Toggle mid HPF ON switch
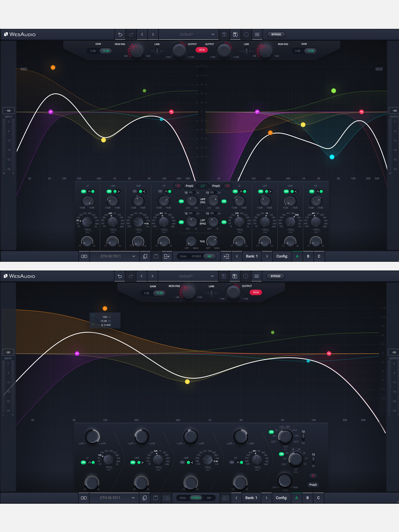Viewport: 399px width, 532px height. click(181, 201)
